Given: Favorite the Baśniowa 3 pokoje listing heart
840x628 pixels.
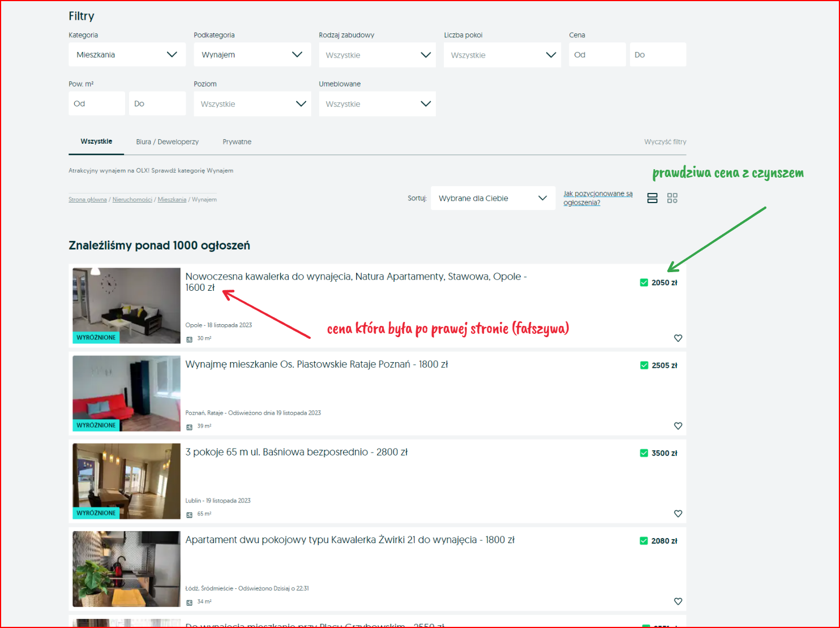Looking at the screenshot, I should point(678,513).
